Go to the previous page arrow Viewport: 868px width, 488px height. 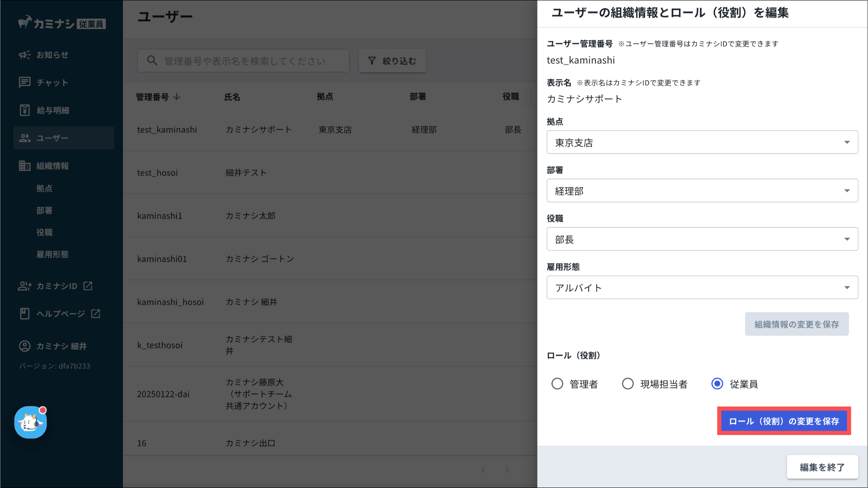click(484, 469)
